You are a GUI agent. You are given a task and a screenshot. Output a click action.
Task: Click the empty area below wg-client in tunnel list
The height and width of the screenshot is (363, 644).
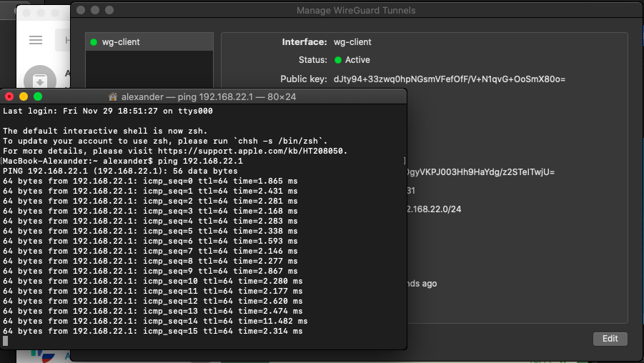point(149,71)
